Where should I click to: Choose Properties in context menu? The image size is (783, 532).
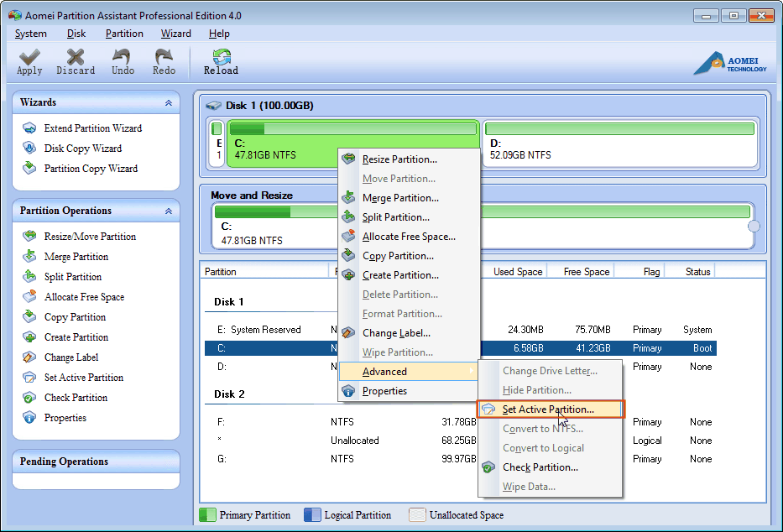pyautogui.click(x=409, y=391)
